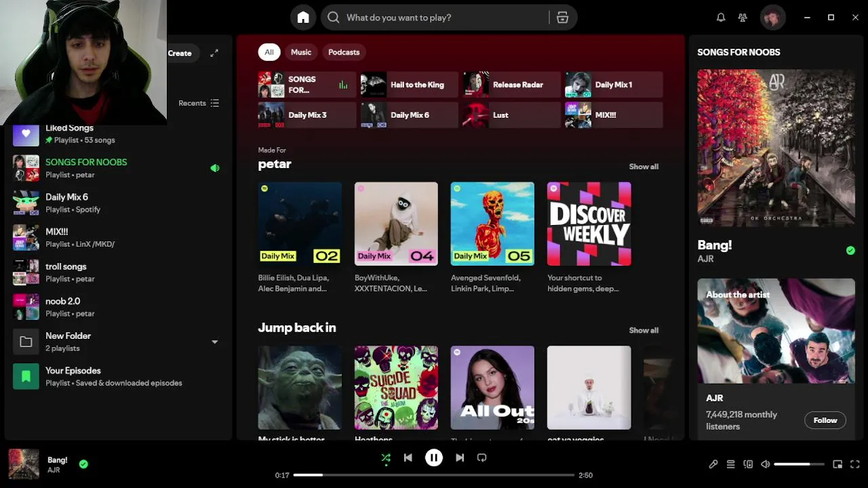Skip to the previous track
The width and height of the screenshot is (868, 488).
408,457
